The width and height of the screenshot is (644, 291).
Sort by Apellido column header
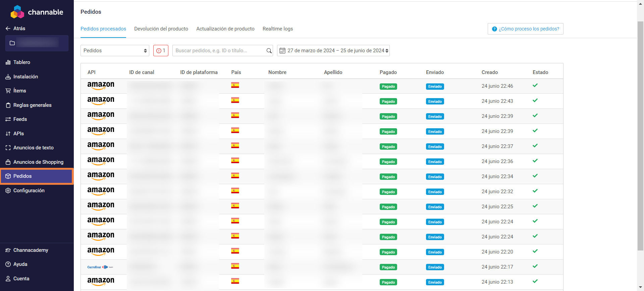click(333, 72)
